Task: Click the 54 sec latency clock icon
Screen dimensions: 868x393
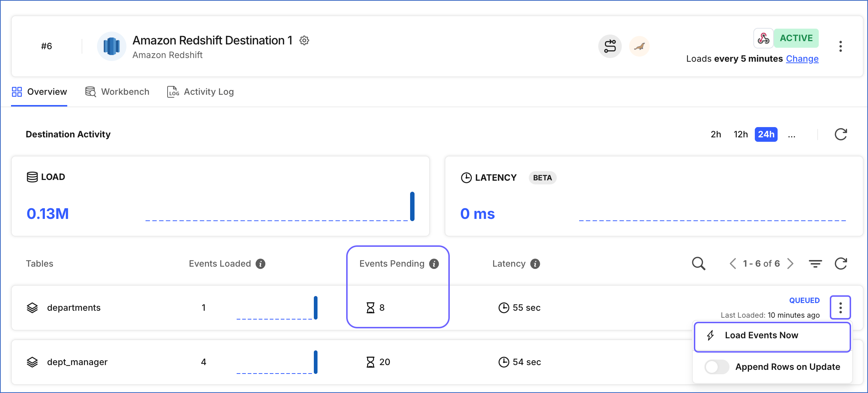Action: click(x=504, y=362)
